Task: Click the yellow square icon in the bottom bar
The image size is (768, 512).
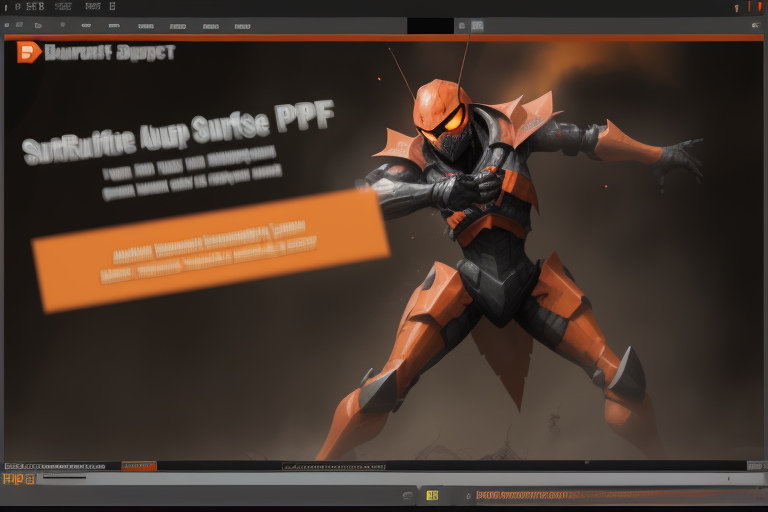Action: coord(432,495)
